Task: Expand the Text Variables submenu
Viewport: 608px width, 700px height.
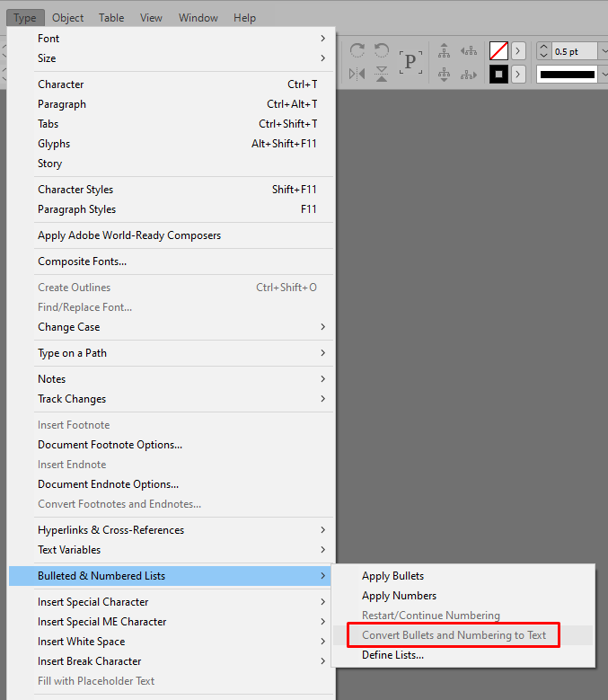Action: coord(172,550)
